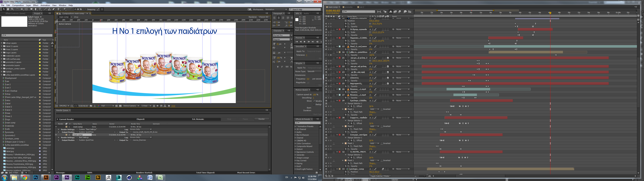Toggle the Wireframe checkbox in Motion Sketch

314,101
